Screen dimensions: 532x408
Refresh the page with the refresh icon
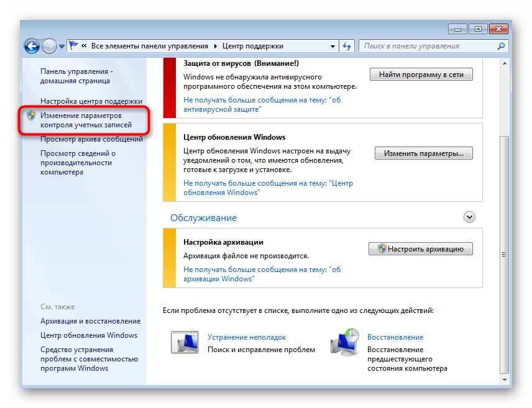point(347,46)
